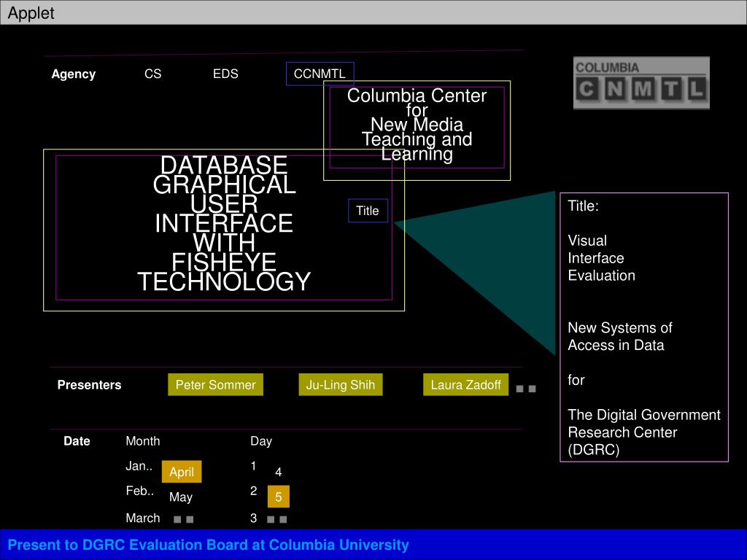Screen dimensions: 747x560
Task: Select May month
Action: (x=181, y=497)
